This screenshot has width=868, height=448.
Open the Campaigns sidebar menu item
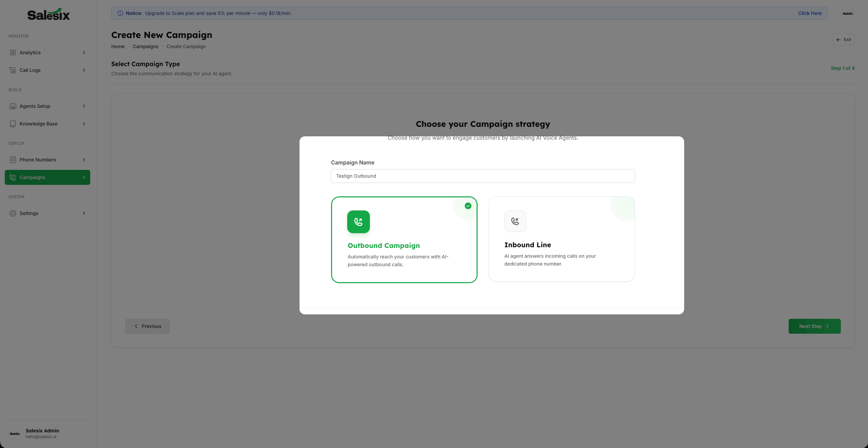tap(47, 177)
